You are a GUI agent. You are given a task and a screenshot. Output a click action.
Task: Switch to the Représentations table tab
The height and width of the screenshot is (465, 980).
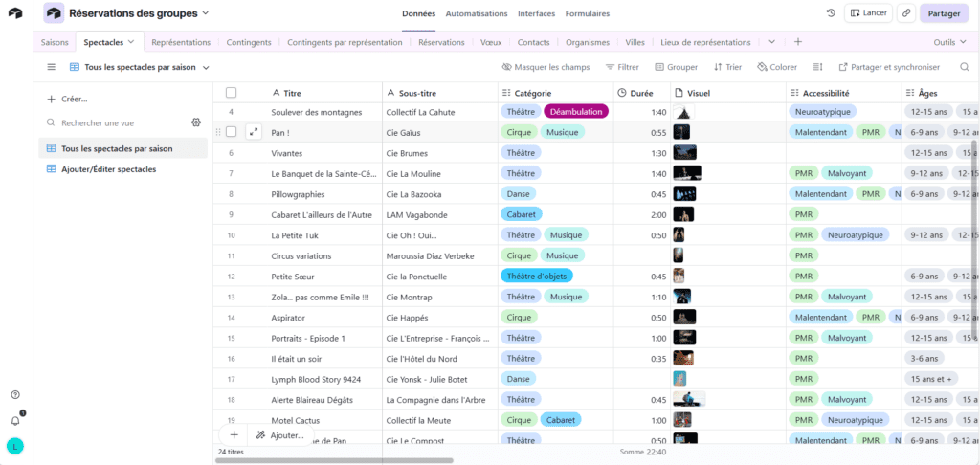pos(181,42)
